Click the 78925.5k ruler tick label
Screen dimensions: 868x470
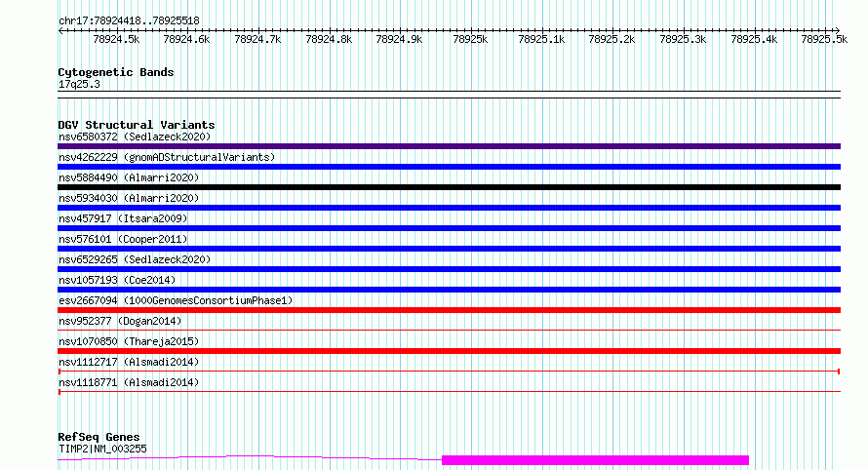click(x=824, y=40)
